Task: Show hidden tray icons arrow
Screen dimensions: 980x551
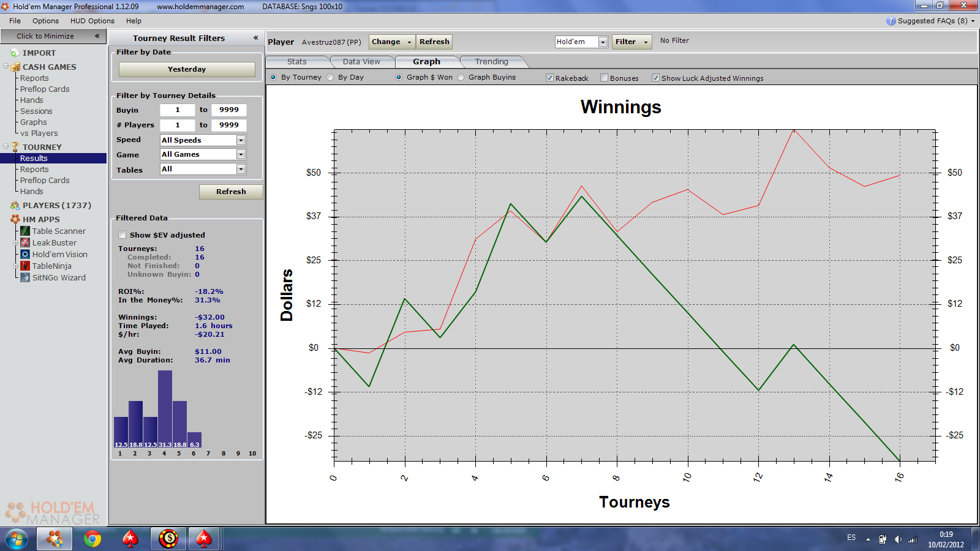Action: pyautogui.click(x=868, y=539)
